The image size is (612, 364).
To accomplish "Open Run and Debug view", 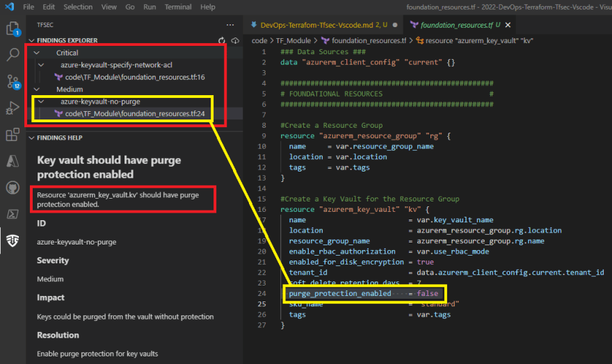I will pyautogui.click(x=13, y=108).
